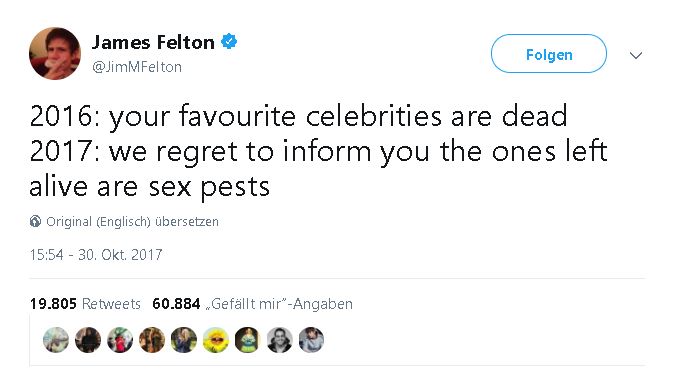
Task: Click James Felton's profile avatar
Action: [x=55, y=54]
